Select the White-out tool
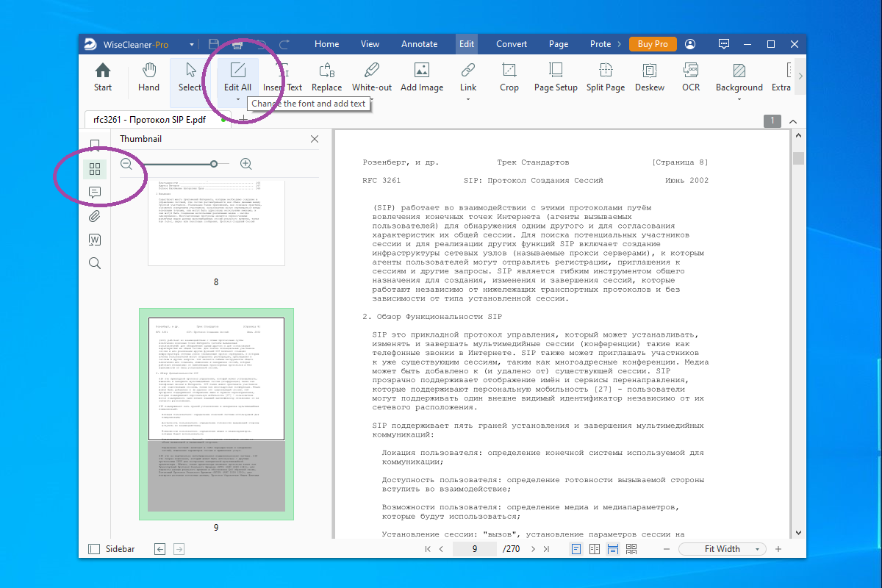882x588 pixels. (371, 78)
